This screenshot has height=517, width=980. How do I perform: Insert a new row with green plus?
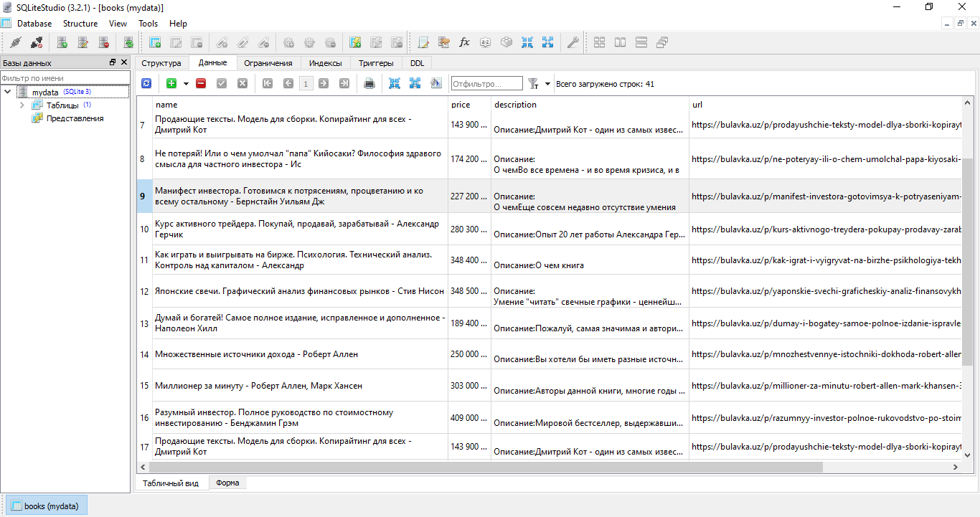click(171, 84)
